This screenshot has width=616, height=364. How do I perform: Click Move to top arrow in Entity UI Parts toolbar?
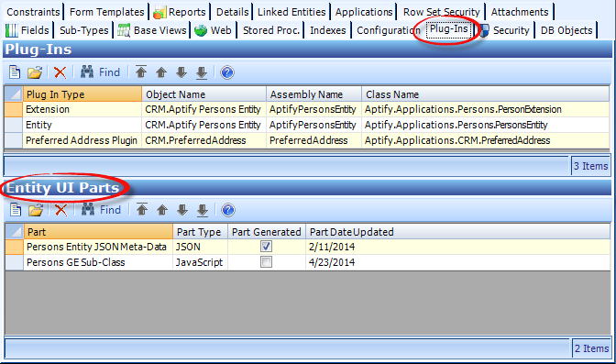click(142, 210)
